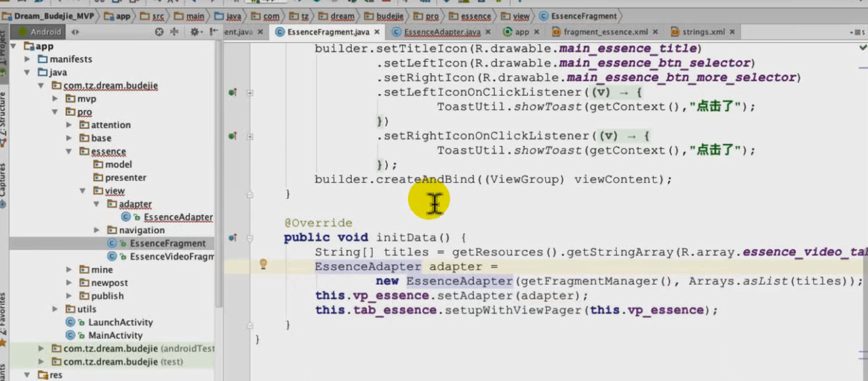868x381 pixels.
Task: Expand the utils package
Action: pos(56,309)
